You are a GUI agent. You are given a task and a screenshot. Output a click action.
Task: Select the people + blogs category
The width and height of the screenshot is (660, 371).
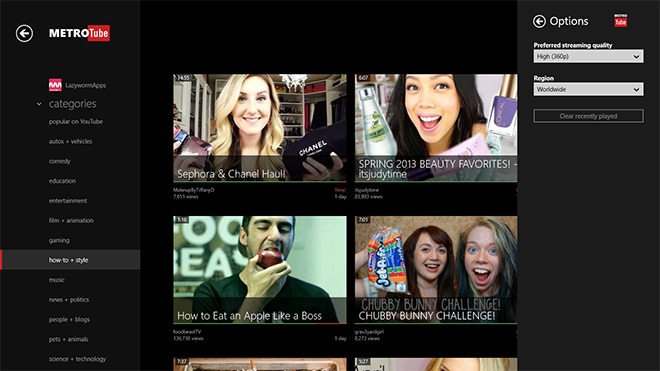coord(69,320)
